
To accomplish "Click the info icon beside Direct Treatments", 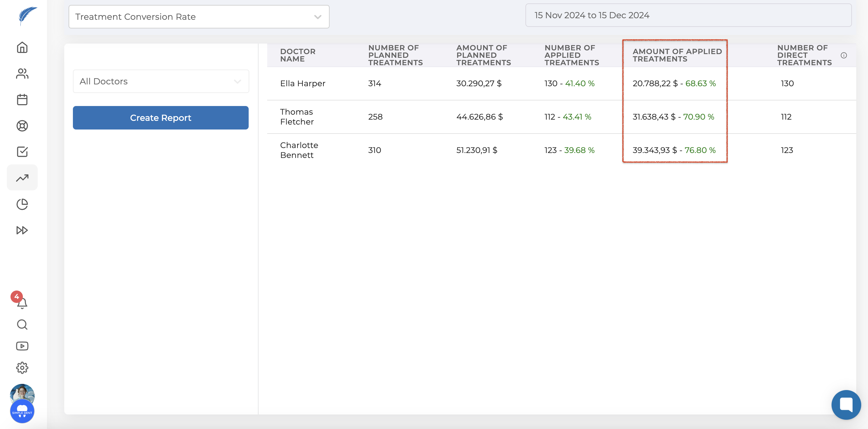I will [843, 55].
